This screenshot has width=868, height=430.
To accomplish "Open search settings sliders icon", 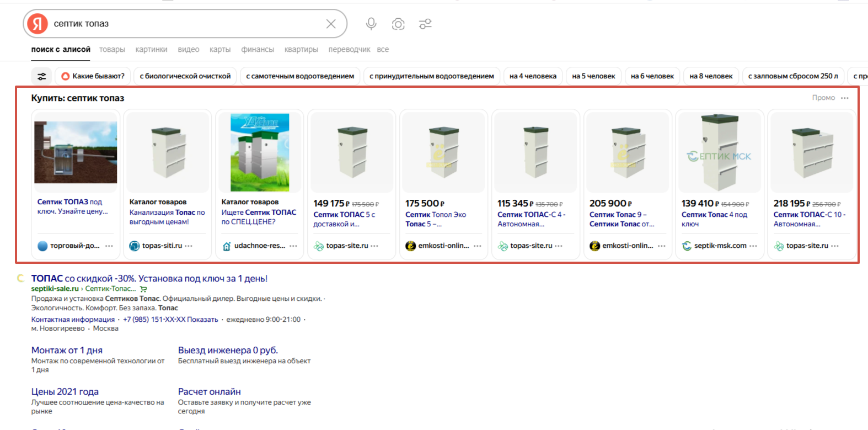I will [425, 24].
